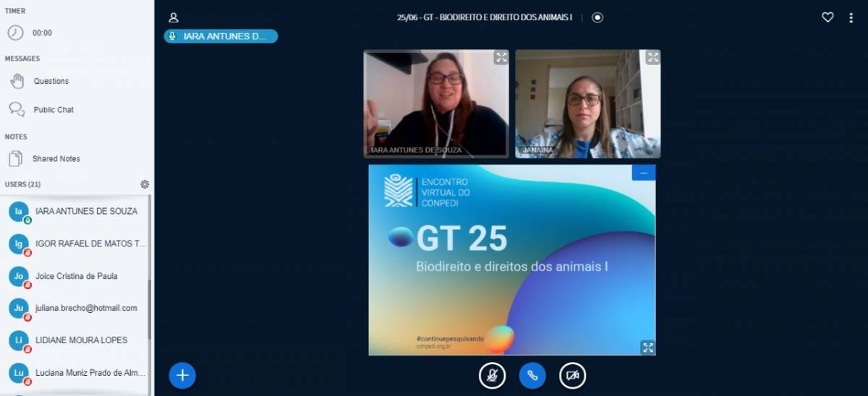Click the recording indicator button
Screen dimensions: 868x396
click(x=597, y=17)
